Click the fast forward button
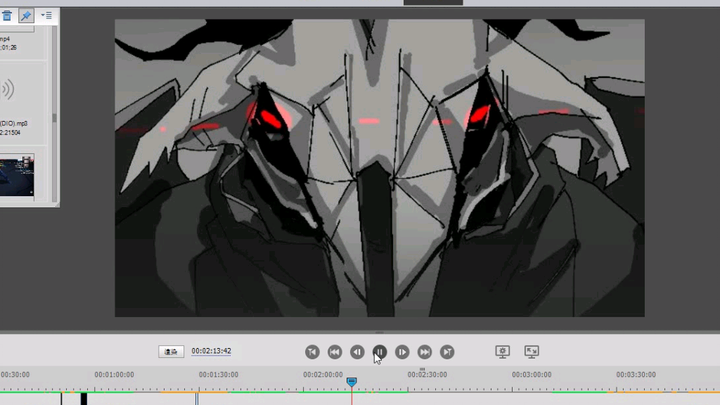This screenshot has width=720, height=405. (425, 352)
